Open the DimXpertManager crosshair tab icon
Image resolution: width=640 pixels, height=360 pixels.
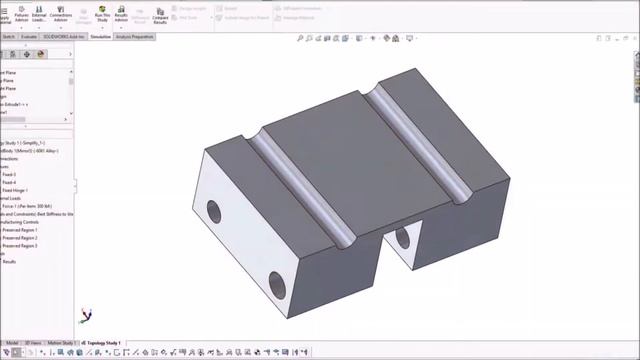[27, 54]
